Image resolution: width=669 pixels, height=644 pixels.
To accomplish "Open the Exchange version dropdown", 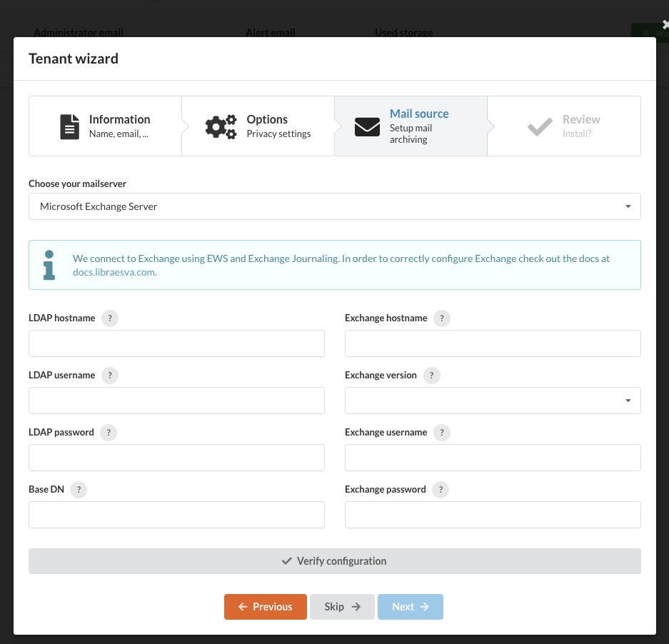I will 493,401.
